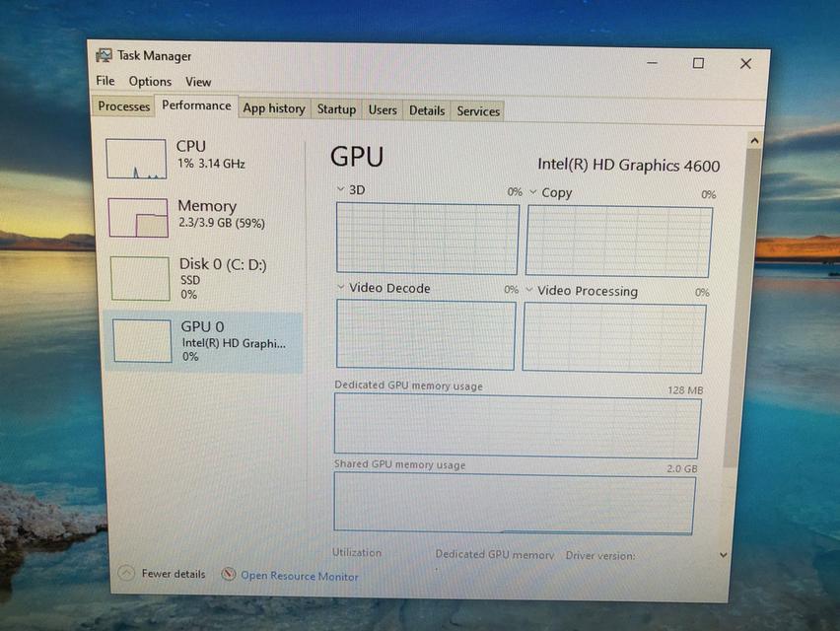
Task: Click the Fewer details button text
Action: pyautogui.click(x=174, y=574)
